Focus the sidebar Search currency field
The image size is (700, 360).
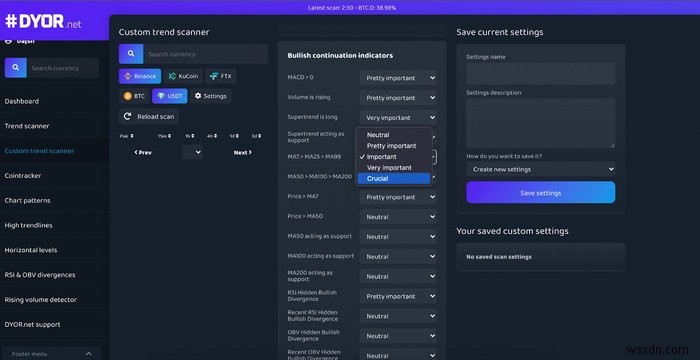(x=63, y=68)
